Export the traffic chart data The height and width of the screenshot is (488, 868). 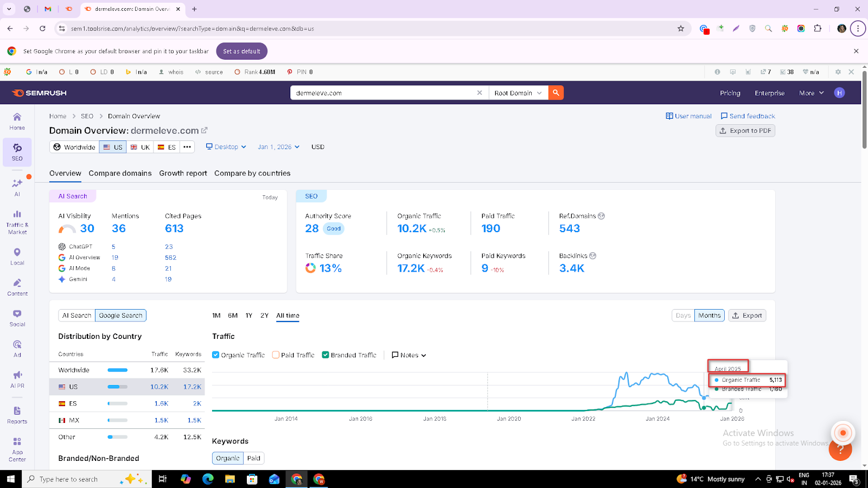[747, 316]
